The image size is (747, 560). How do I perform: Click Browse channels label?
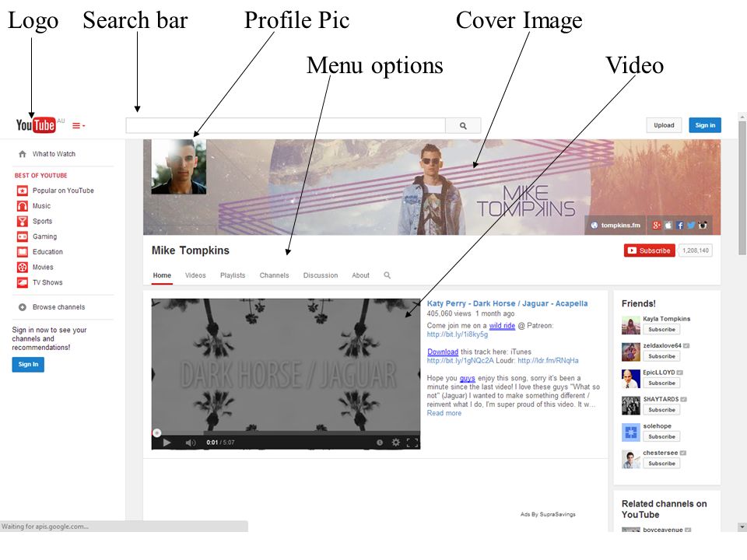[58, 307]
